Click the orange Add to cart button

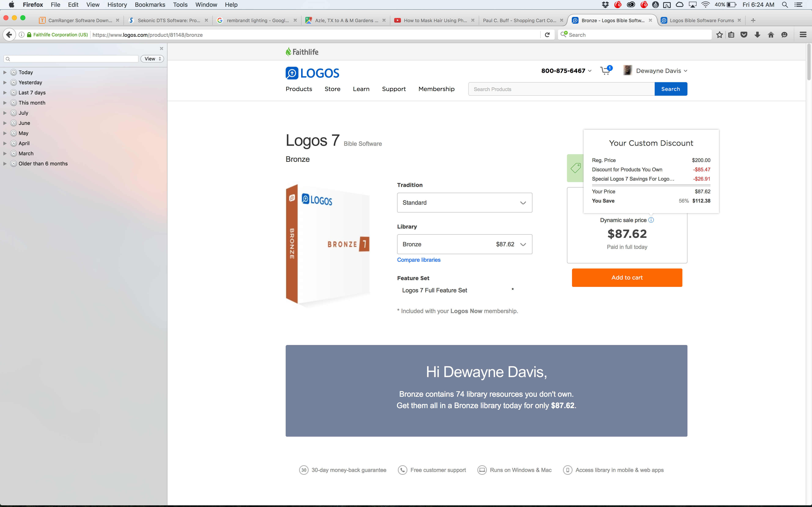coord(627,278)
